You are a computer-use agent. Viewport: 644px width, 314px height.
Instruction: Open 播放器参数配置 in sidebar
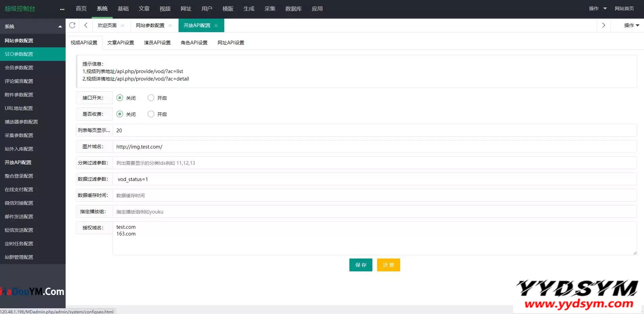coord(21,122)
